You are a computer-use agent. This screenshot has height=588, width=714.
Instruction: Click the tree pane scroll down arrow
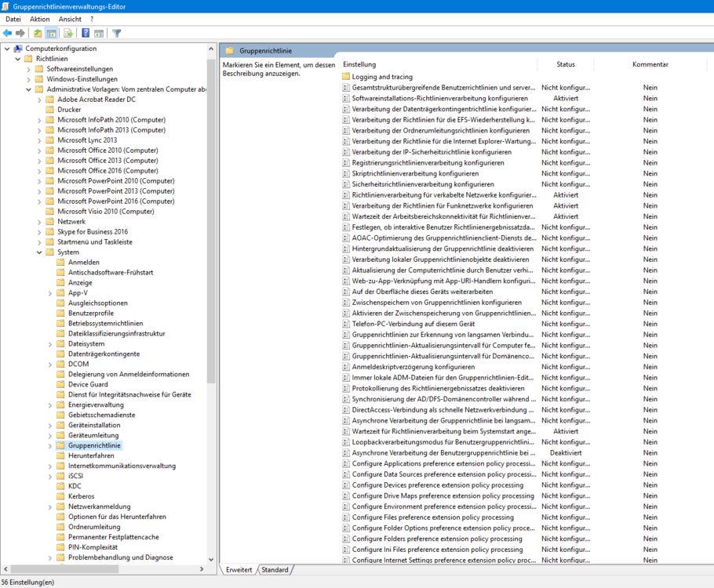tap(211, 560)
